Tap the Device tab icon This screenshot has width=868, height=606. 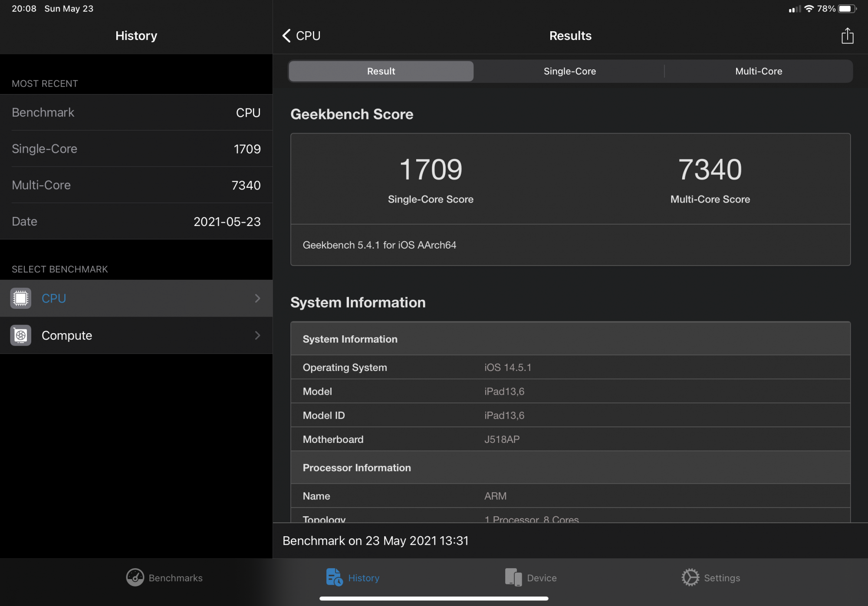[x=513, y=577]
